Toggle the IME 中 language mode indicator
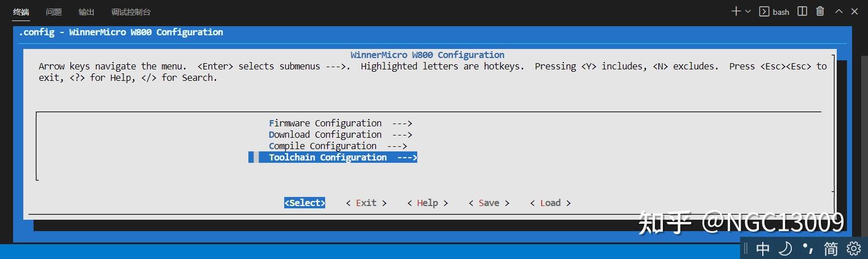Image resolution: width=868 pixels, height=259 pixels. [763, 249]
